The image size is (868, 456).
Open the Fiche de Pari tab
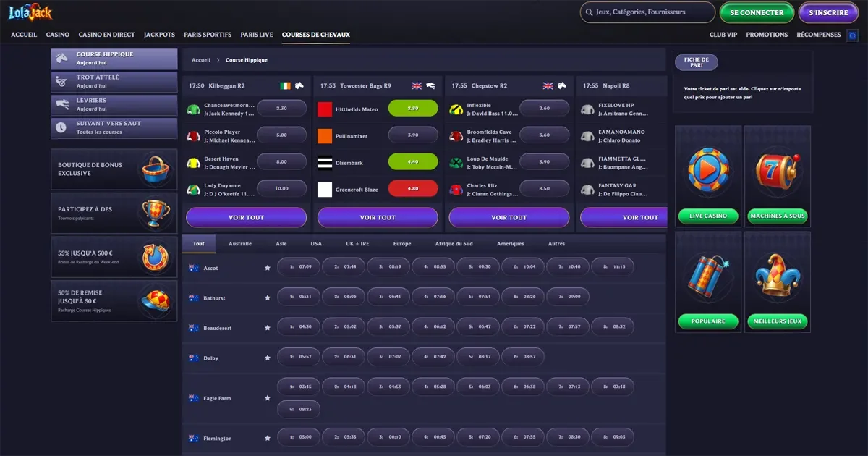[696, 62]
